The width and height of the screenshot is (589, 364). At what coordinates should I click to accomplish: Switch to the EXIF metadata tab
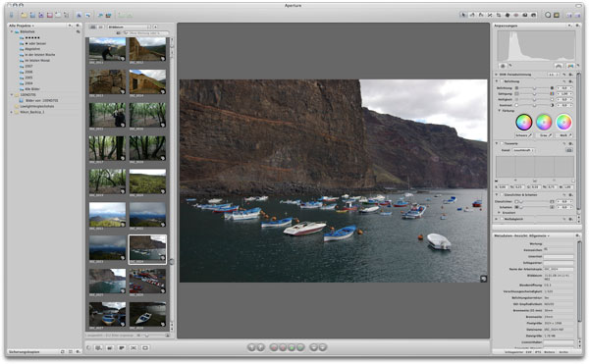pos(528,352)
